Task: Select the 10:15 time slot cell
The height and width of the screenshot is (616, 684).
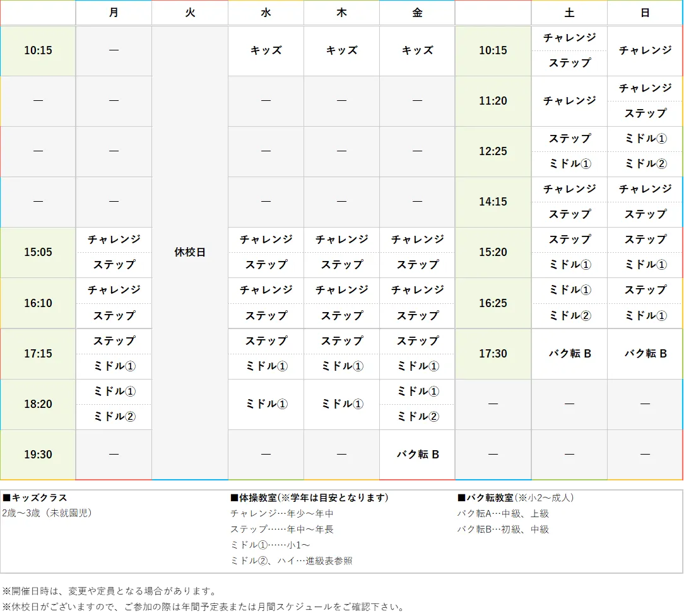Action: point(38,50)
